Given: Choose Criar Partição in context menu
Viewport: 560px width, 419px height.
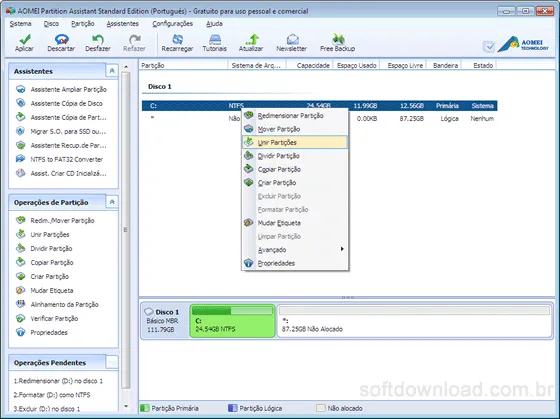Looking at the screenshot, I should [x=295, y=183].
